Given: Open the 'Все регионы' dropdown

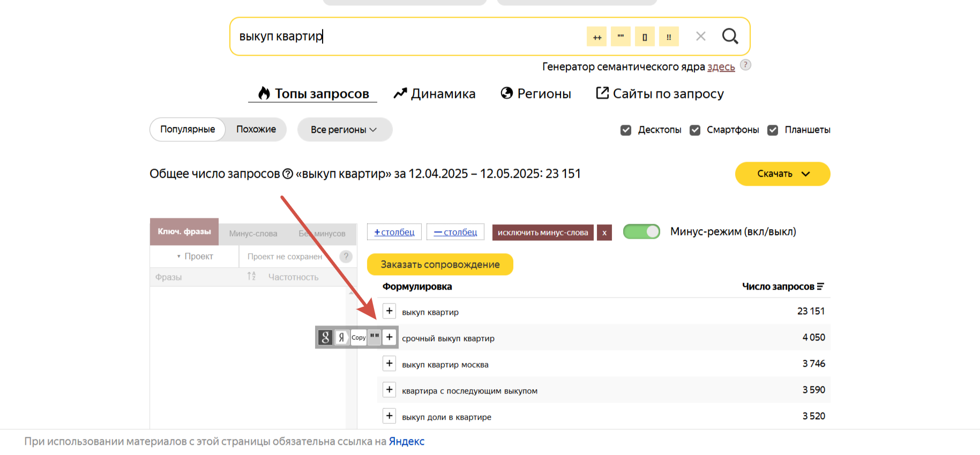Looking at the screenshot, I should tap(345, 130).
